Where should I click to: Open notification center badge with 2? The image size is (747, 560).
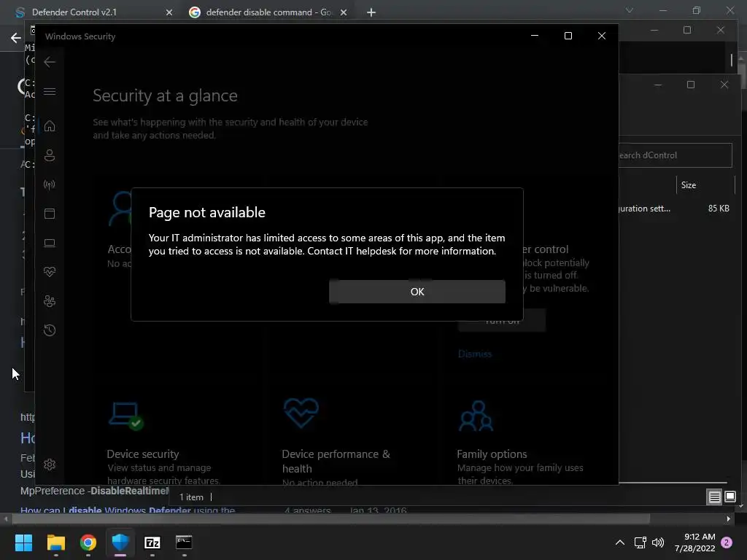[x=727, y=542]
